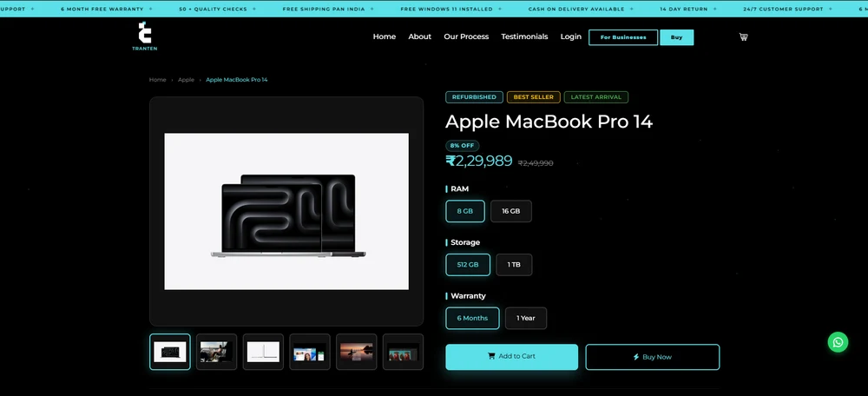Choose 1 TB storage
Screen dimensions: 868x396
pos(514,265)
